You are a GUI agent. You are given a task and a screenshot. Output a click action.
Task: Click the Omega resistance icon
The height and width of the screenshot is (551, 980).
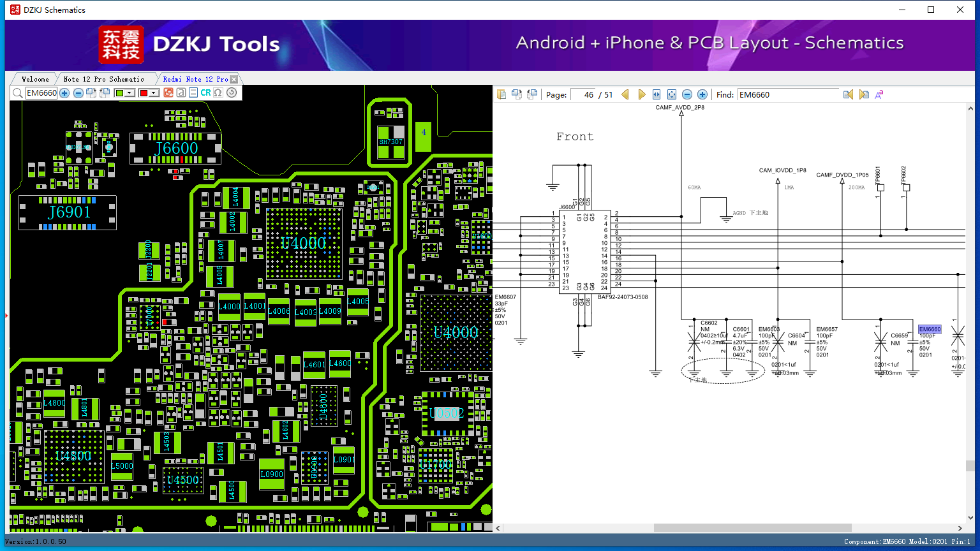tap(218, 93)
